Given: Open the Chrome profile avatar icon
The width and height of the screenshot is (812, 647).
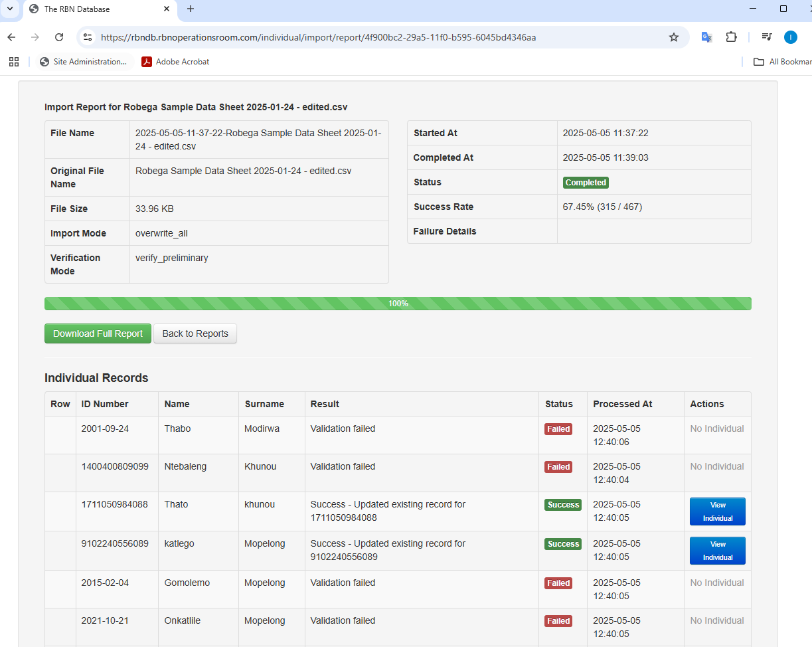Looking at the screenshot, I should pos(790,37).
